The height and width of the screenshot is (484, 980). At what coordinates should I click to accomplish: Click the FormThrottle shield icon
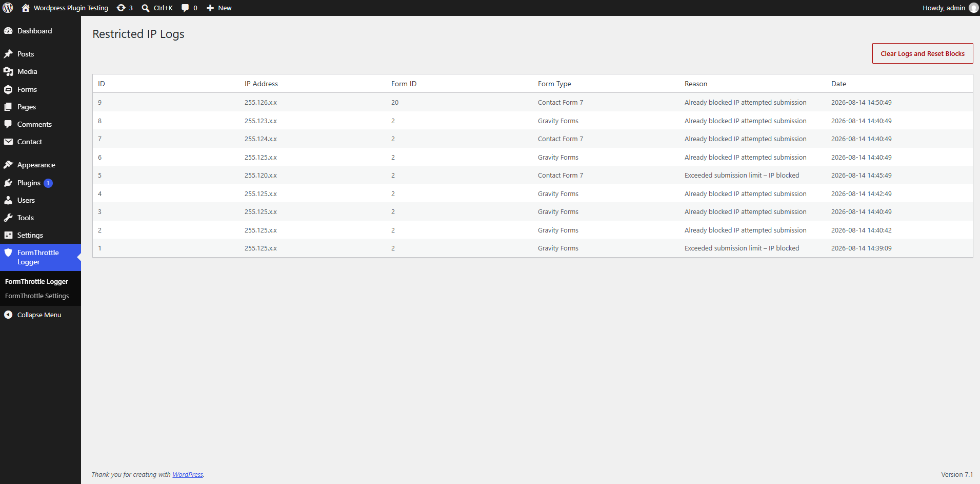tap(8, 253)
